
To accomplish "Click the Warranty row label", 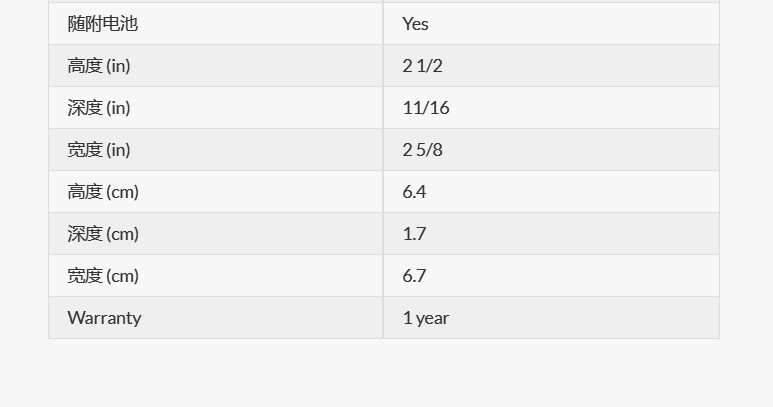I will pos(105,317).
